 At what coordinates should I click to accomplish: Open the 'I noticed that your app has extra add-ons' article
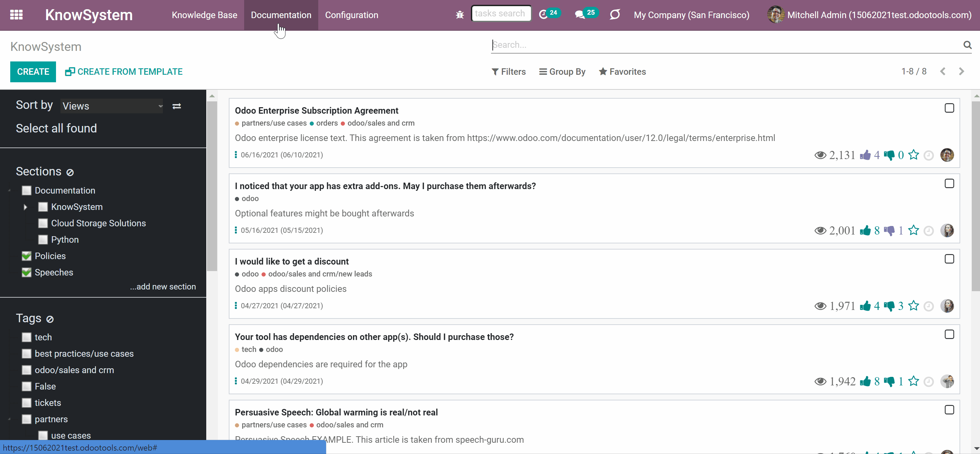click(385, 186)
